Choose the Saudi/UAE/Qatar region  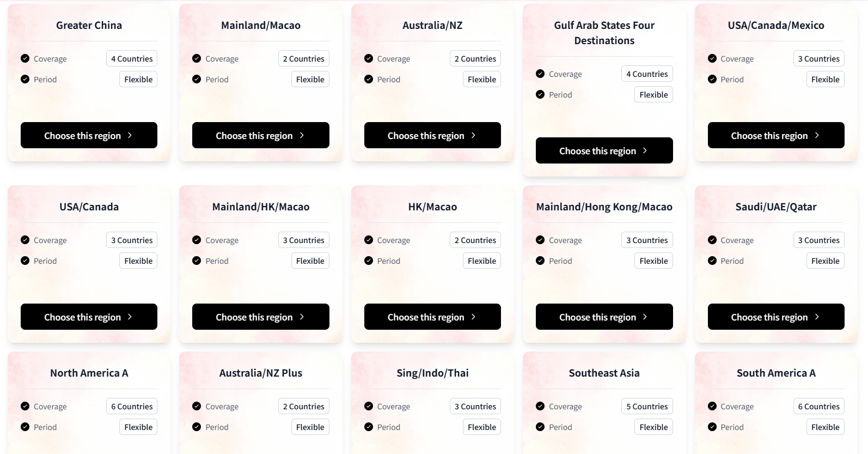tap(775, 317)
